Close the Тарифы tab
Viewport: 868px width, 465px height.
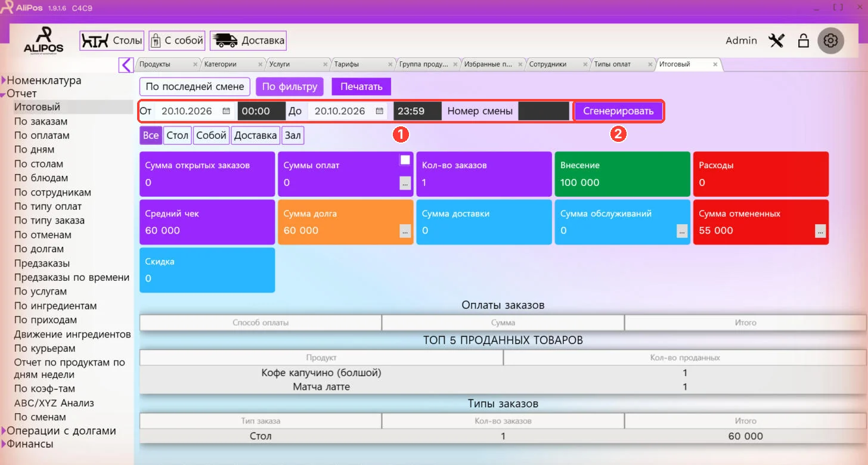pyautogui.click(x=390, y=64)
